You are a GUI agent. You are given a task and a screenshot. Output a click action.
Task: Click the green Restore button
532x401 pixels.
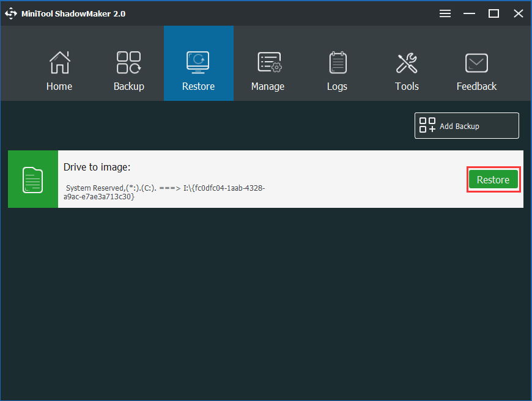click(493, 180)
